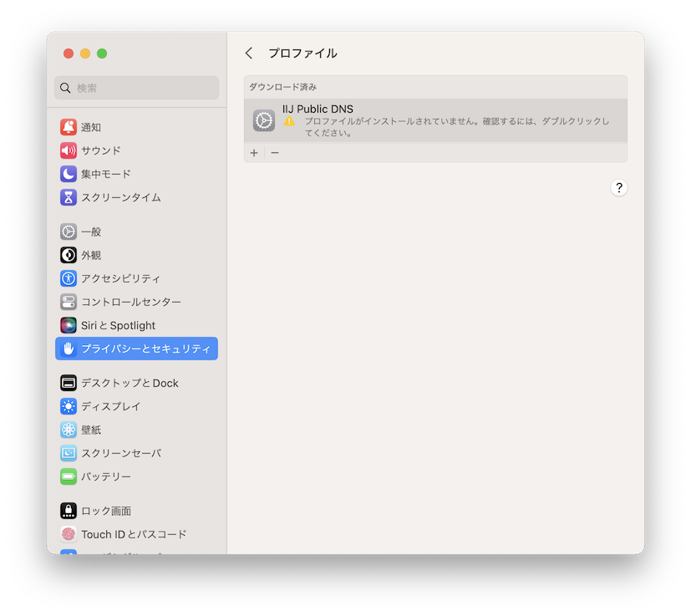The image size is (691, 616).
Task: Click the yellow warning triangle icon
Action: pyautogui.click(x=289, y=121)
